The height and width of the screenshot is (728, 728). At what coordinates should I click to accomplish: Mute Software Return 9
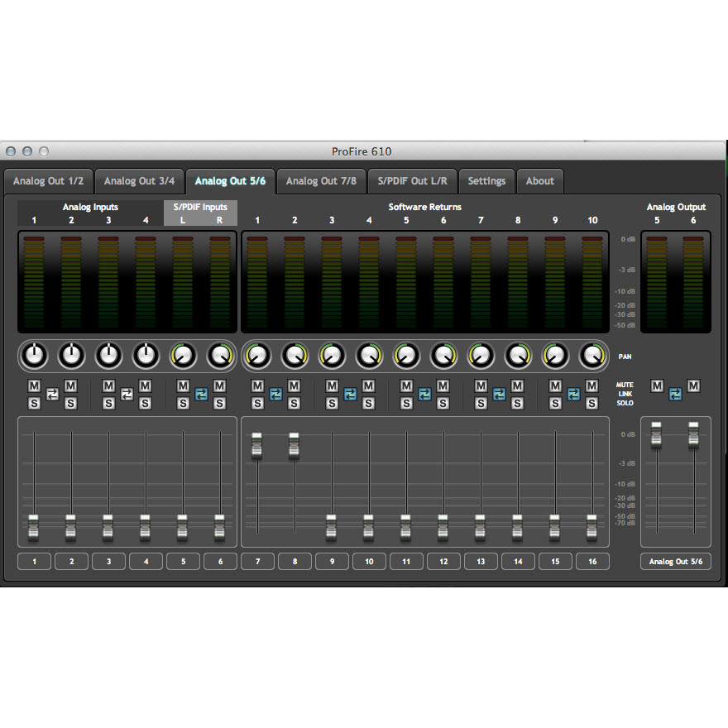point(555,386)
